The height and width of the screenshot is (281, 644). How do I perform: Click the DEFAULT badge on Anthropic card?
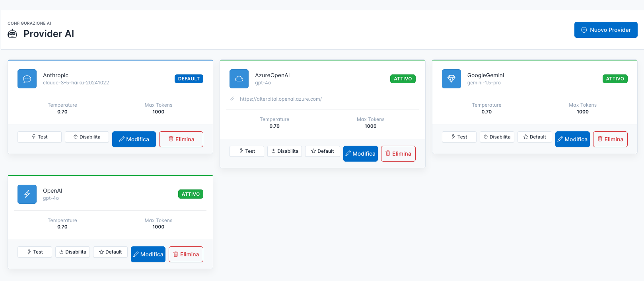coord(189,79)
